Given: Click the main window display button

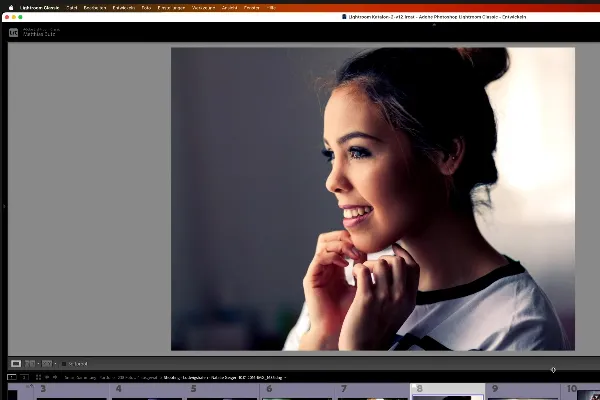Looking at the screenshot, I should 11,377.
